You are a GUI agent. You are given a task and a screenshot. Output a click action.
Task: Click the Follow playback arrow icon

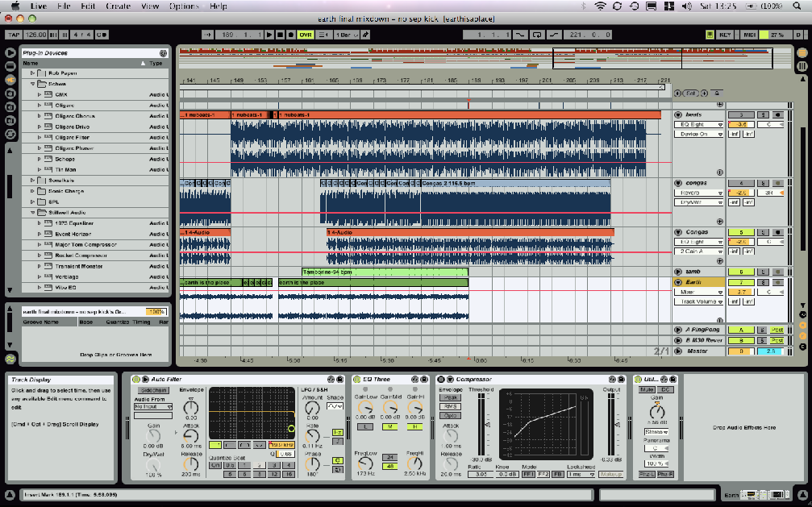click(x=207, y=35)
